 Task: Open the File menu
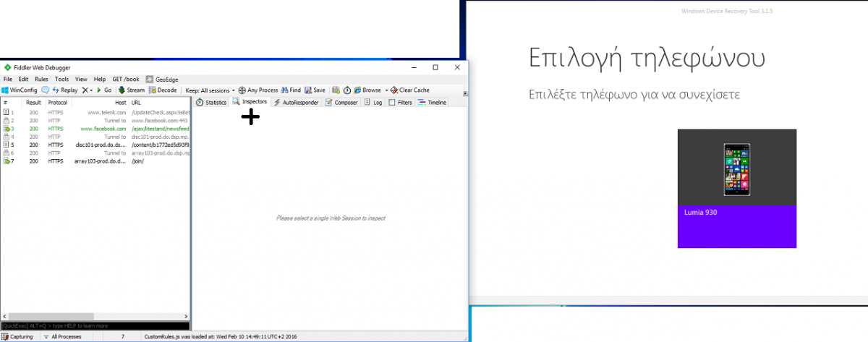[8, 79]
